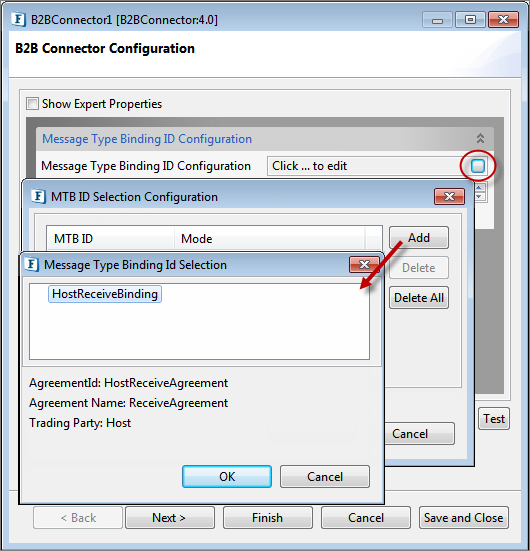Add a new MTB ID entry
Viewport: 530px width, 551px height.
[419, 238]
